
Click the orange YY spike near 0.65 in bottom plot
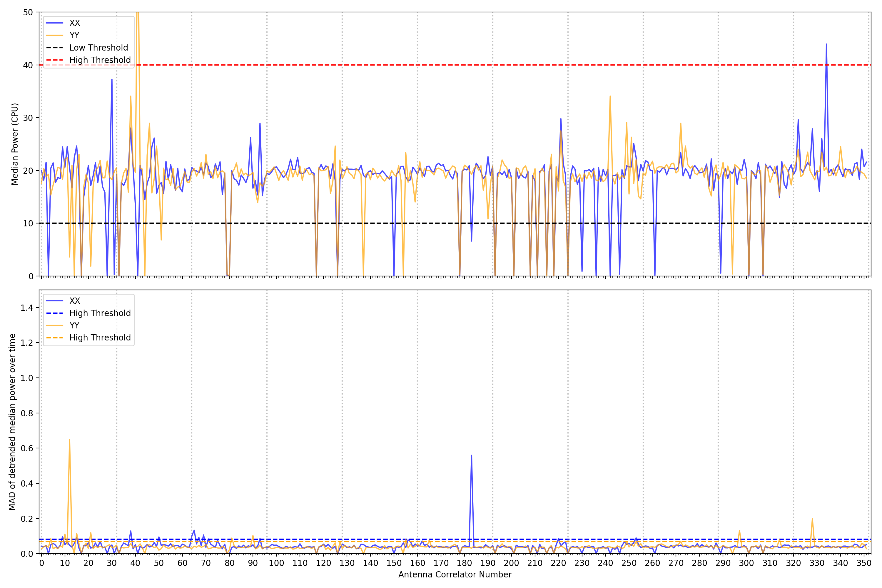click(x=69, y=440)
